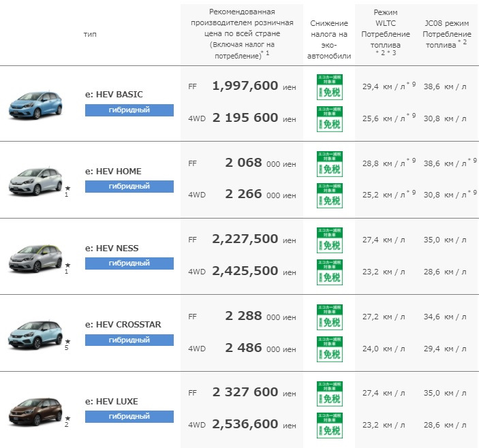Open the blue e:HEV BASIC car thumbnail
The width and height of the screenshot is (479, 448).
[x=35, y=103]
